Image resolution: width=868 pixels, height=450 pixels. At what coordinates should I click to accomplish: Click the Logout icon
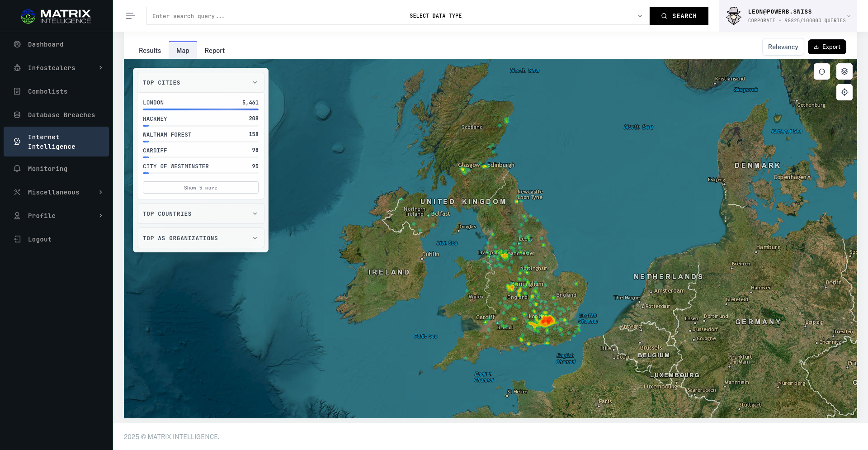point(17,239)
